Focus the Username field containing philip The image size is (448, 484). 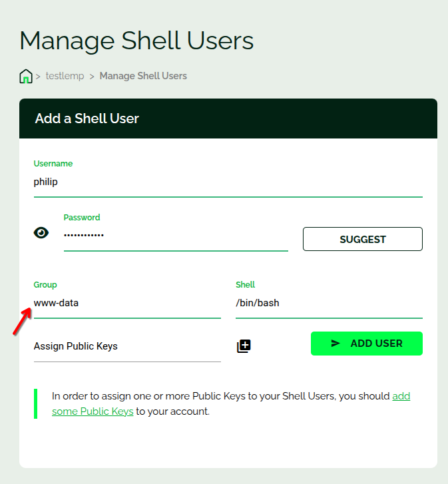(x=228, y=182)
